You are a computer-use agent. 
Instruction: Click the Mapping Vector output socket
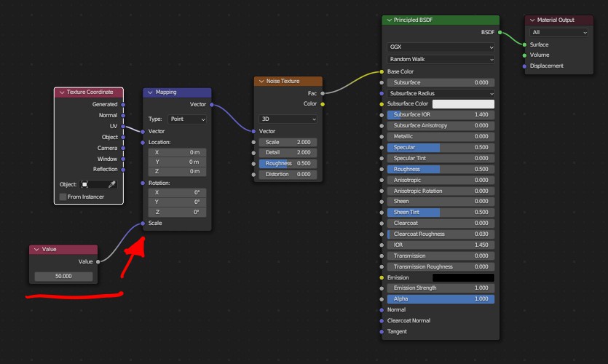pos(211,105)
